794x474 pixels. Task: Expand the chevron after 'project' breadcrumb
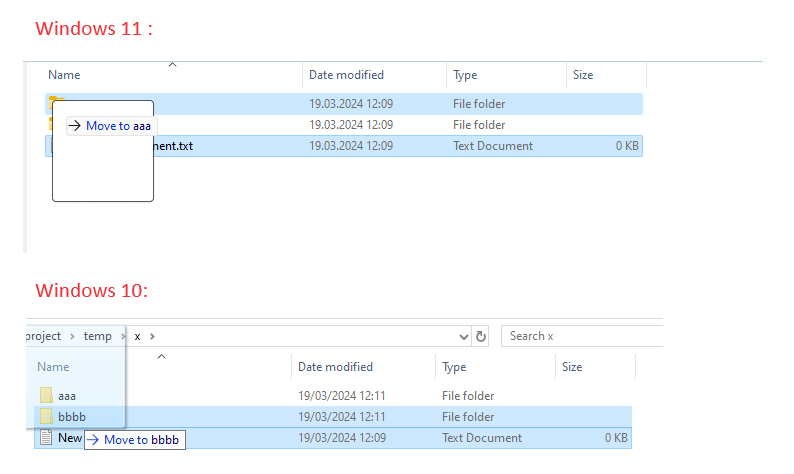[x=72, y=336]
